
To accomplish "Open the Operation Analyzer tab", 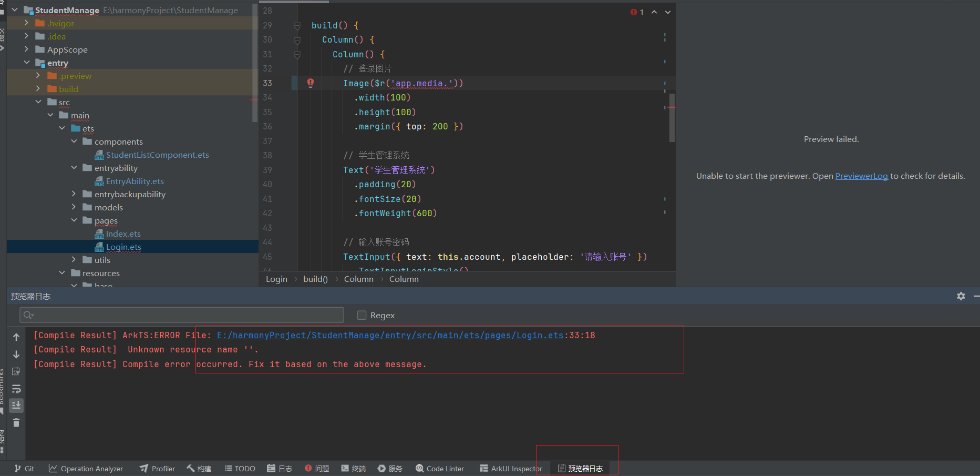I will (86, 469).
